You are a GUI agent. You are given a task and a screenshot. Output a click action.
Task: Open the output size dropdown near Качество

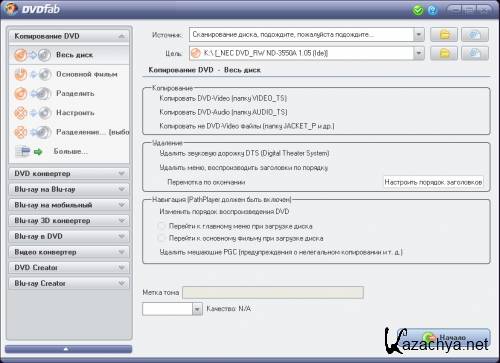[x=197, y=309]
